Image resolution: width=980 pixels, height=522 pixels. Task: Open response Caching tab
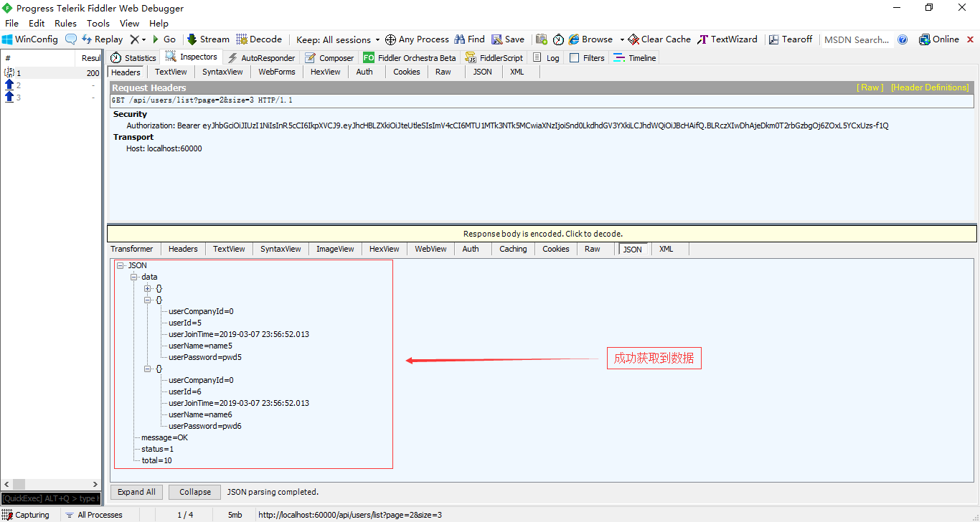click(513, 249)
